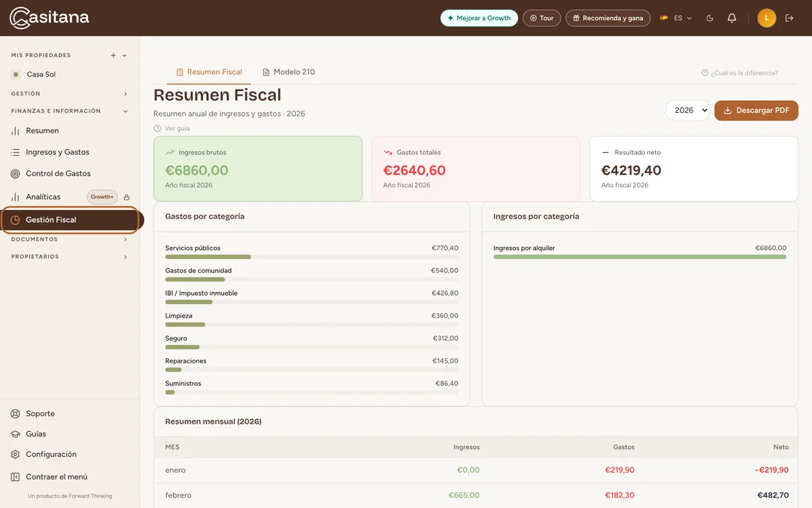Click Descargar PDF button
The image size is (812, 508).
(756, 111)
